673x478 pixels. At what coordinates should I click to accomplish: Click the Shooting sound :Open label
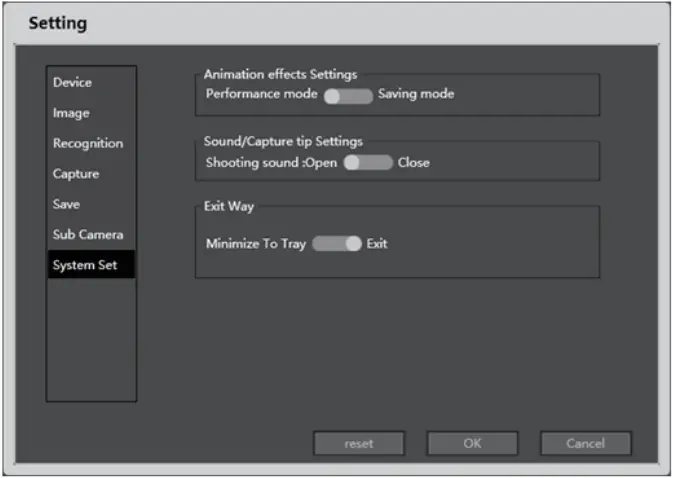coord(271,162)
